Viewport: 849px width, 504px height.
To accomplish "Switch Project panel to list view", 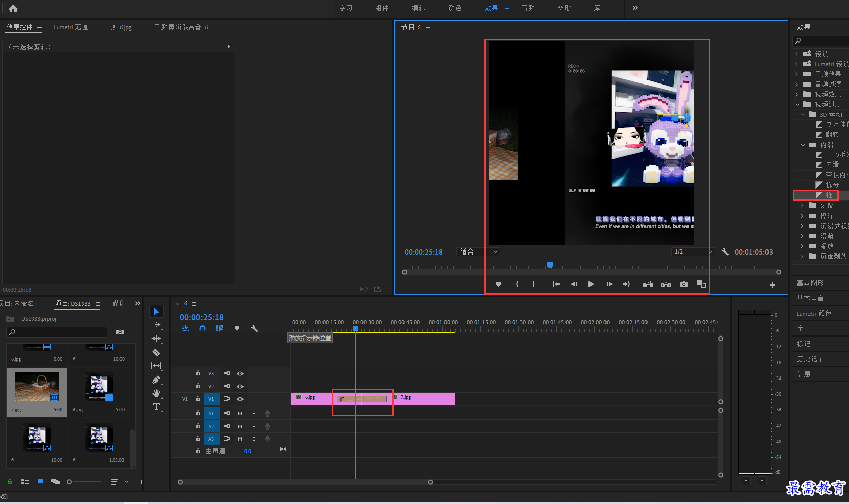I will coord(25,482).
